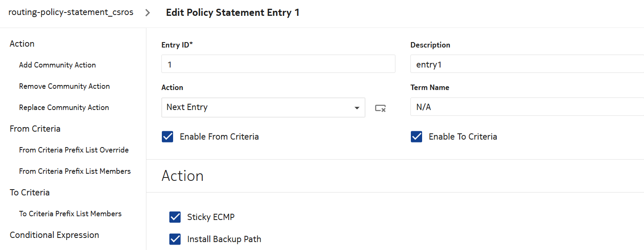Image resolution: width=644 pixels, height=250 pixels.
Task: Open To Criteria Prefix List Members
Action: [x=70, y=214]
